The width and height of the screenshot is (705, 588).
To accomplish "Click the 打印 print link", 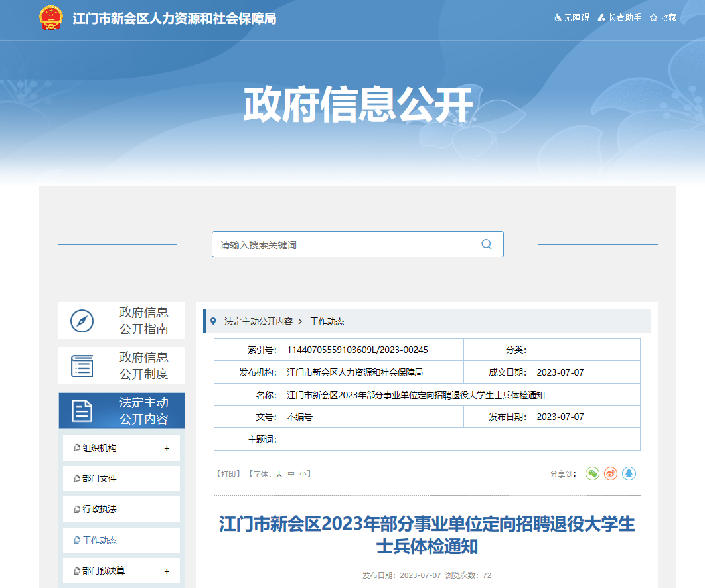I will click(x=228, y=474).
